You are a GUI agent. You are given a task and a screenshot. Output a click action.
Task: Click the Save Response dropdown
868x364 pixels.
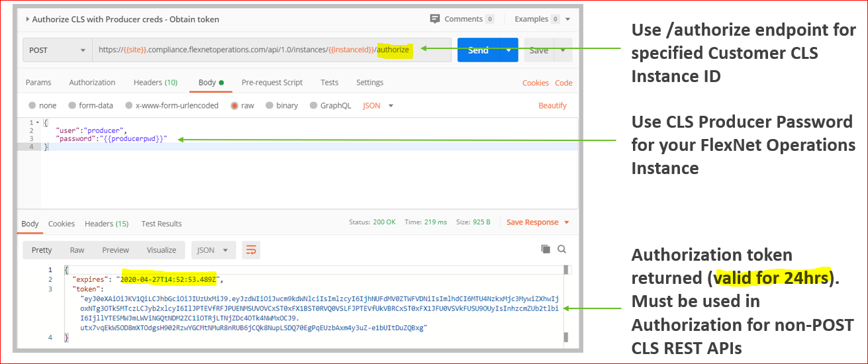(538, 222)
